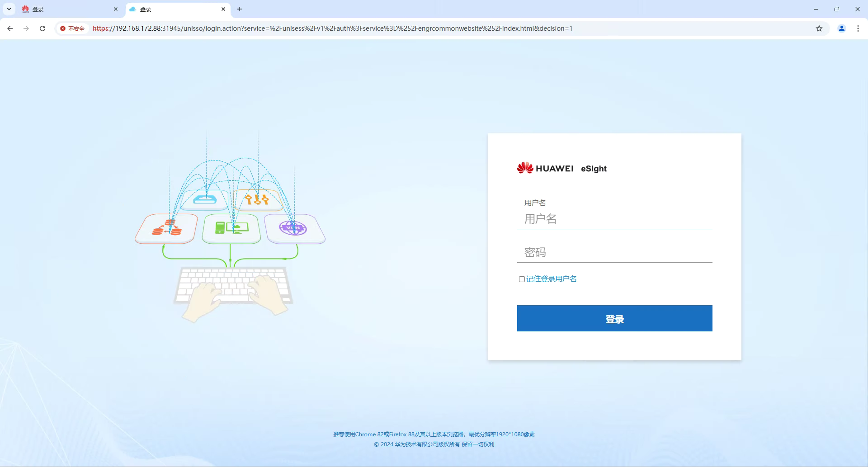Viewport: 868px width, 467px height.
Task: Click the not-secure site info badge
Action: 72,28
